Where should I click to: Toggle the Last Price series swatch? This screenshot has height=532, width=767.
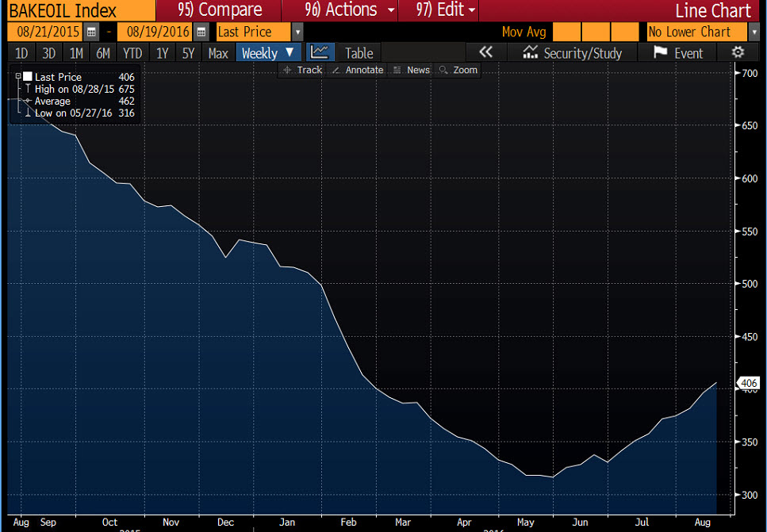28,77
